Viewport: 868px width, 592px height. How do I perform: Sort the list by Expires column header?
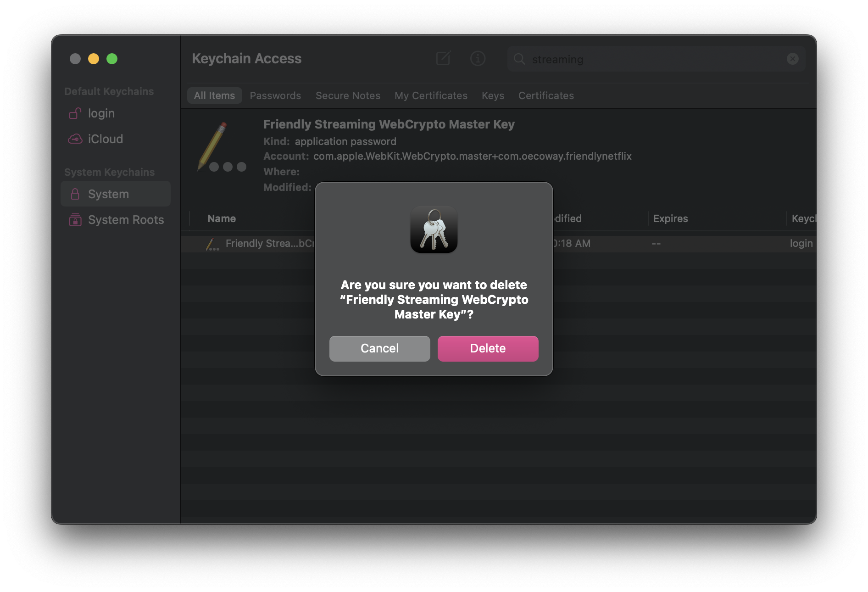[x=670, y=218]
